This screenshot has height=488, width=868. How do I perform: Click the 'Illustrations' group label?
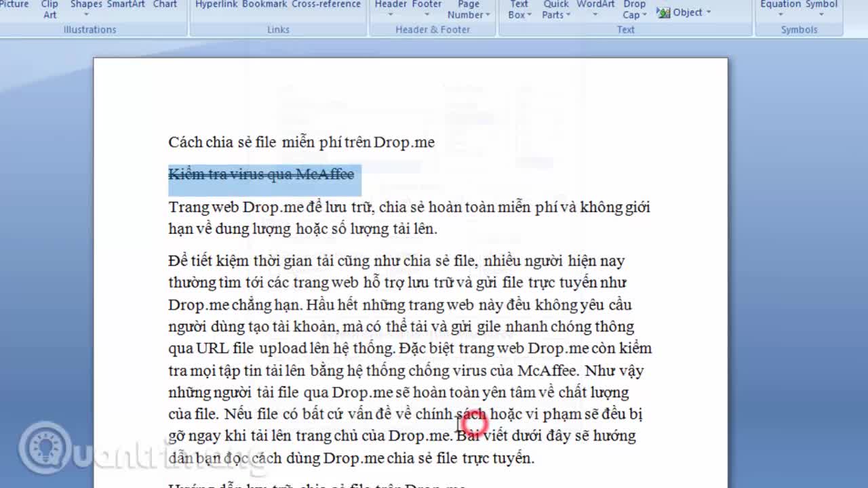tap(90, 30)
